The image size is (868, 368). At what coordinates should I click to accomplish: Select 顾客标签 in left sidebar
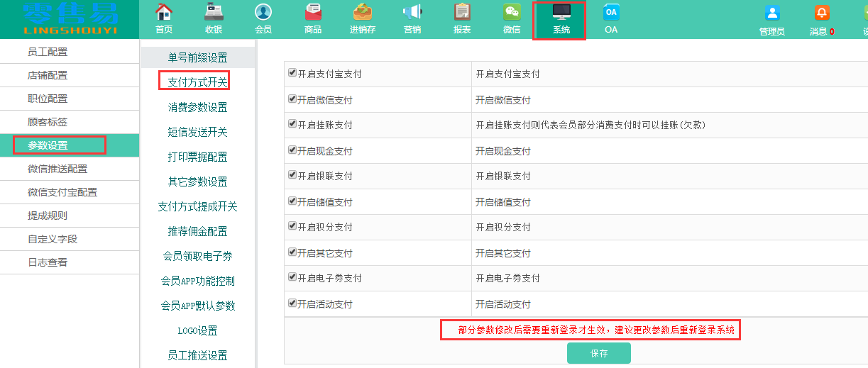[x=70, y=122]
